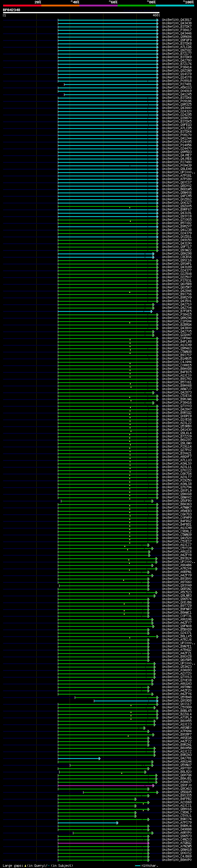Select hit UniRef100_Q8W0V2
Viewport: 197px width, 868px height.
(x=176, y=497)
